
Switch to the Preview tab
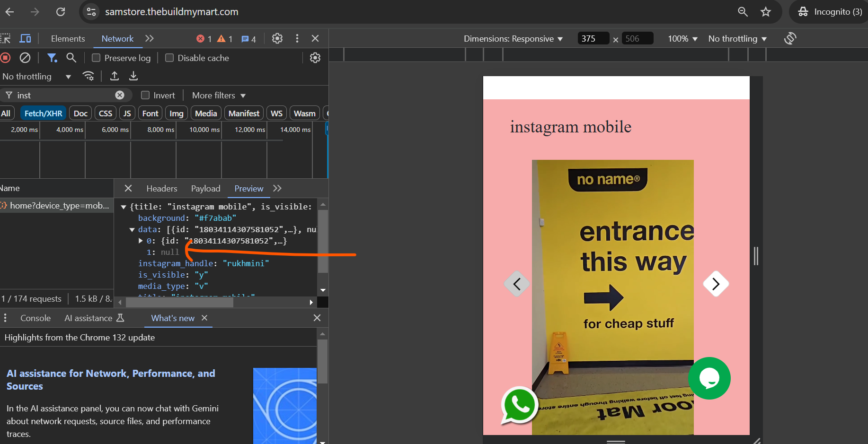pyautogui.click(x=249, y=189)
